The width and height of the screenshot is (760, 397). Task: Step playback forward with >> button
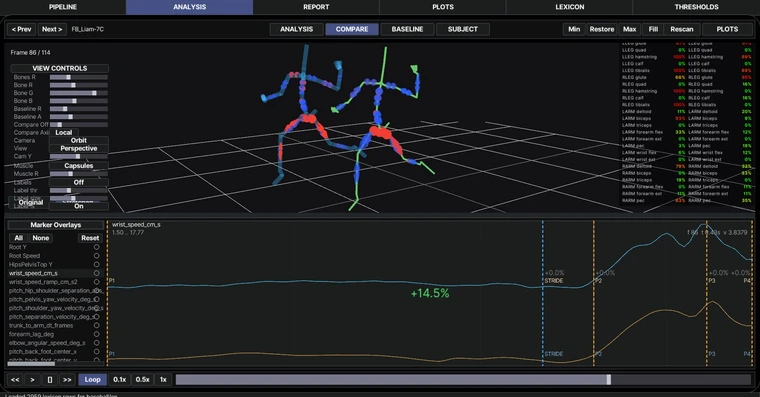[67, 380]
